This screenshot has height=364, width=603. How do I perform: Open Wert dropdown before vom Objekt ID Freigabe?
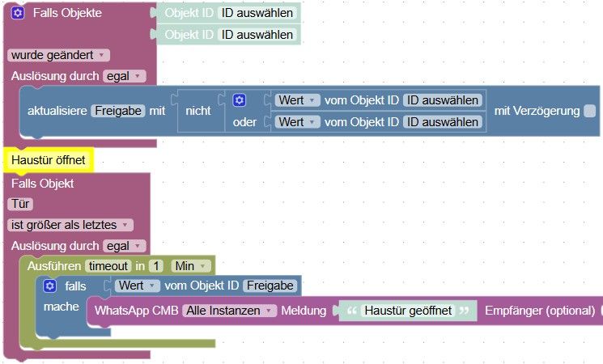(x=138, y=286)
